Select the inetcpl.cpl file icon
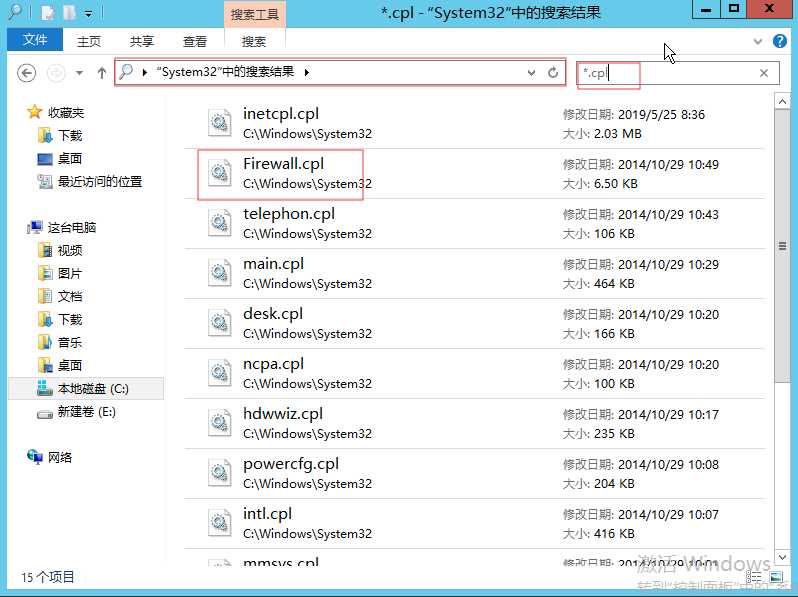 [219, 123]
